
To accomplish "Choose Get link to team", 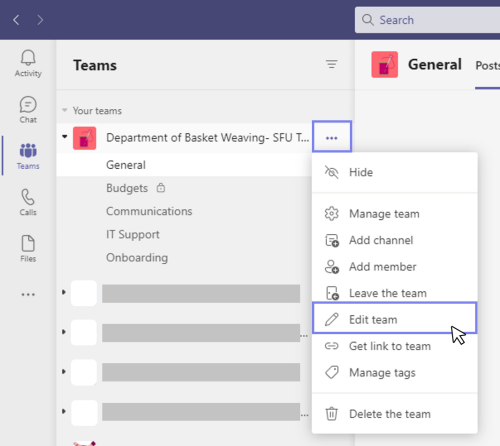I will tap(395, 346).
